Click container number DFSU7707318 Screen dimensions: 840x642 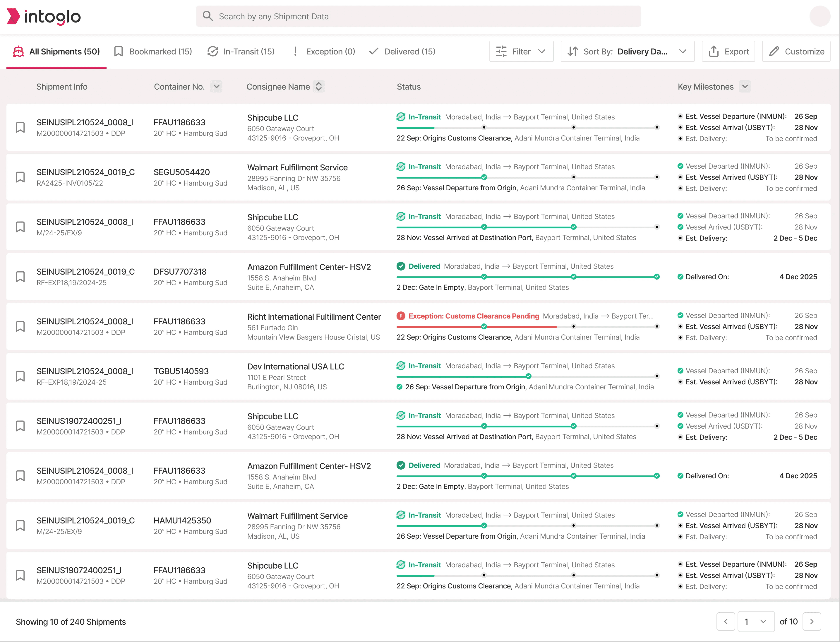180,272
